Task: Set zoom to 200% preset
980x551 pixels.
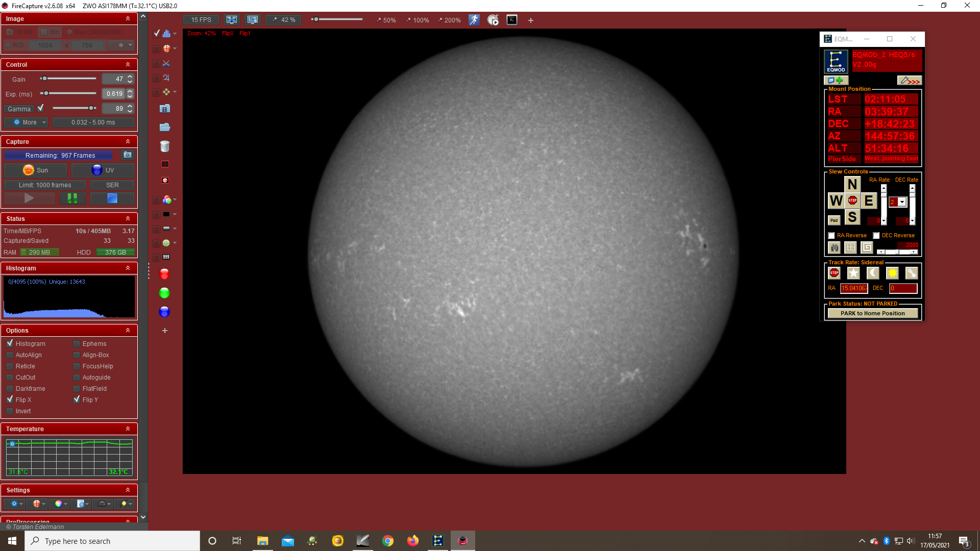Action: tap(449, 20)
